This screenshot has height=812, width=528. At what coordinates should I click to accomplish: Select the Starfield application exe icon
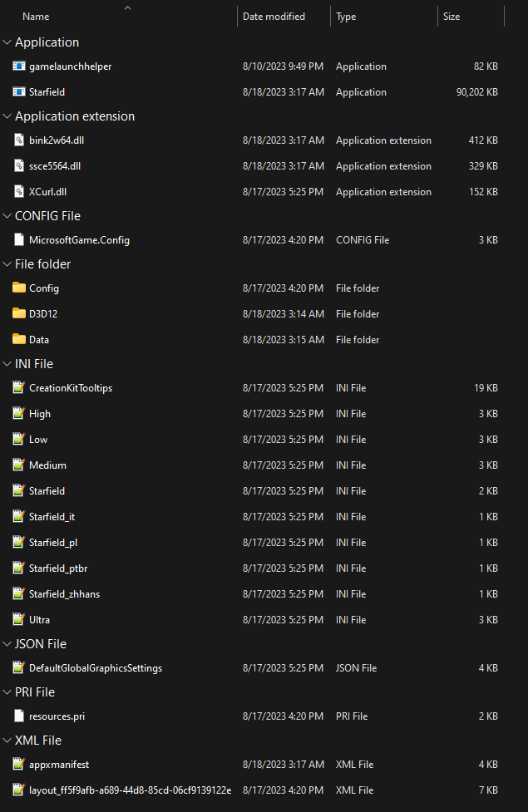click(x=18, y=92)
